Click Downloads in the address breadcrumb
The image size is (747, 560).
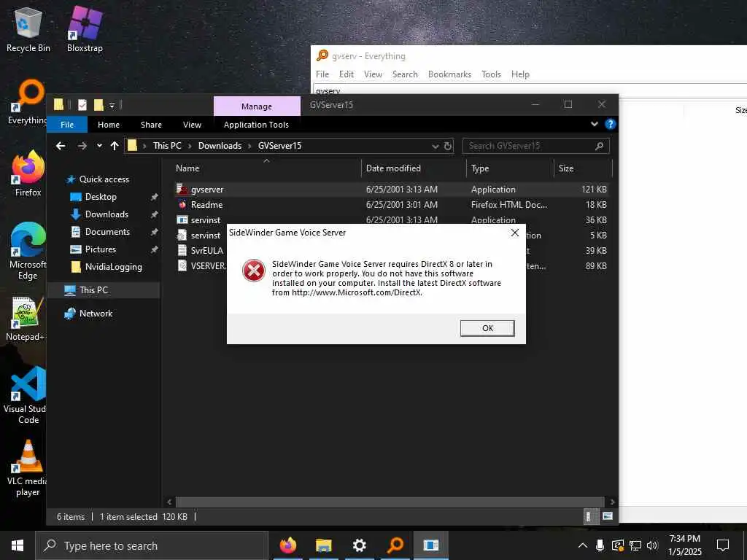coord(220,146)
